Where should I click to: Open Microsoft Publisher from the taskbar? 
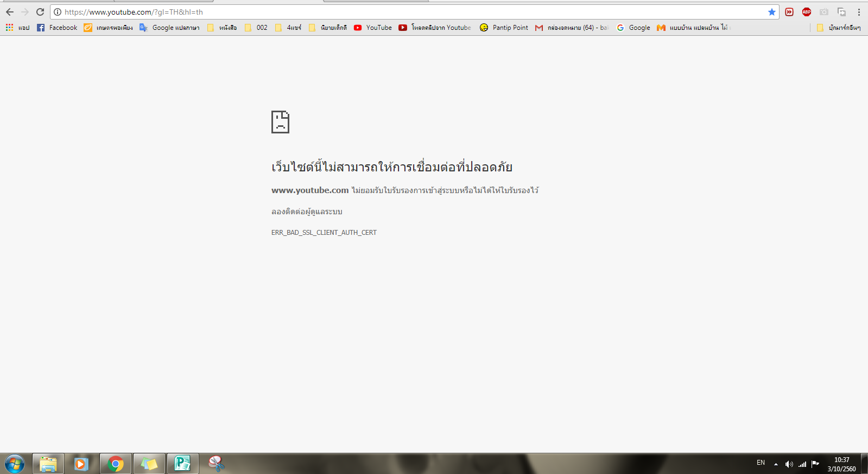[182, 464]
